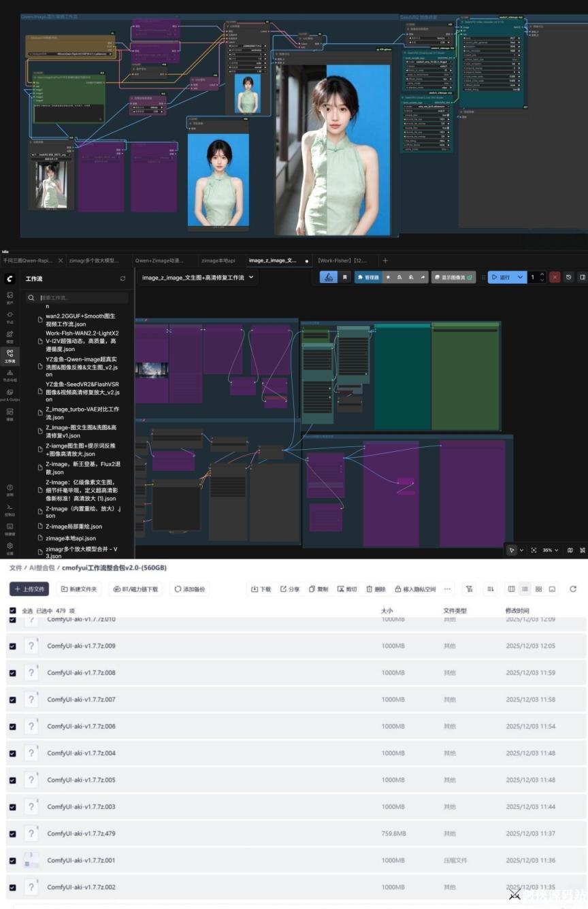Open the Assets (资产) sidebar panel

coord(10,297)
